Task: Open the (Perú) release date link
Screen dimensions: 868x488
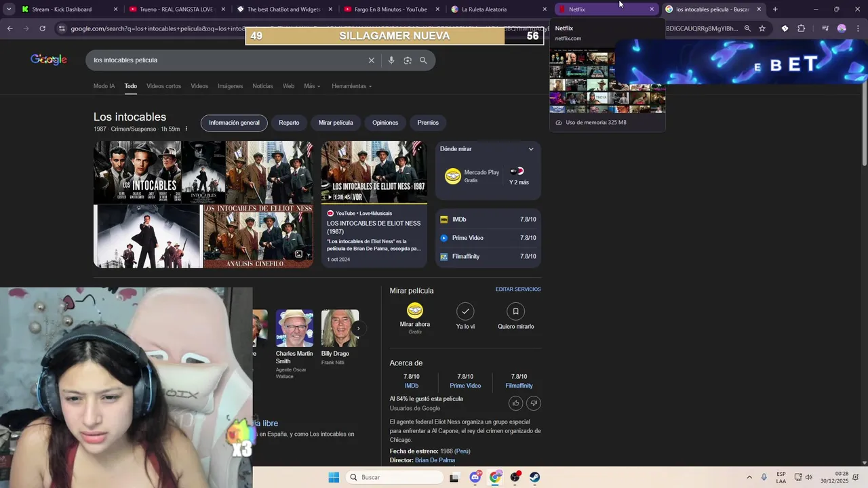Action: tap(462, 451)
